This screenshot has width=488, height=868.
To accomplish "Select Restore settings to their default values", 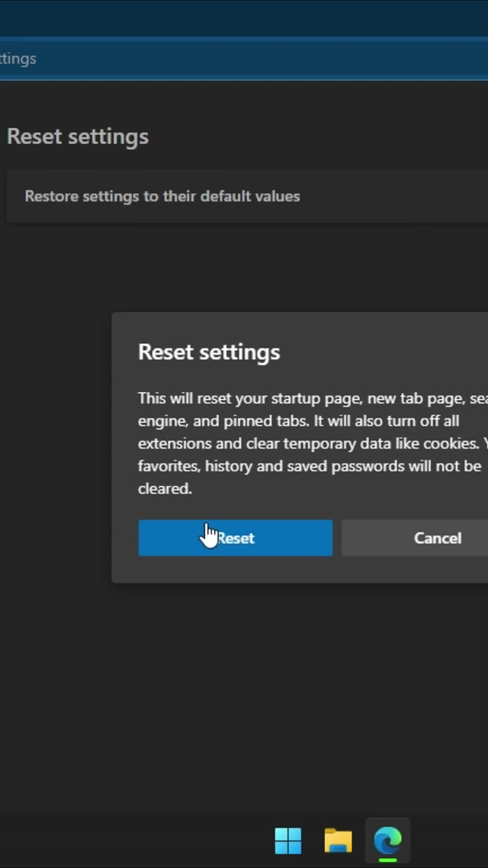I will 162,196.
